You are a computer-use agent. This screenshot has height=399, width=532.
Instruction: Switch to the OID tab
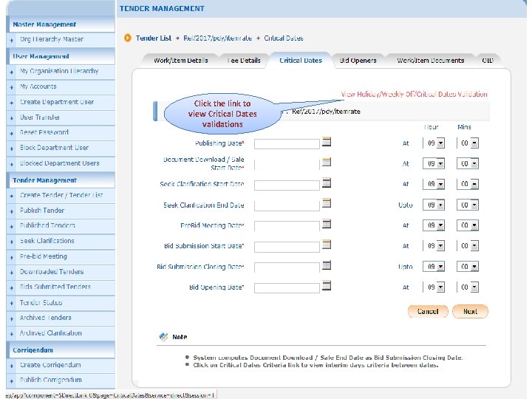point(488,61)
